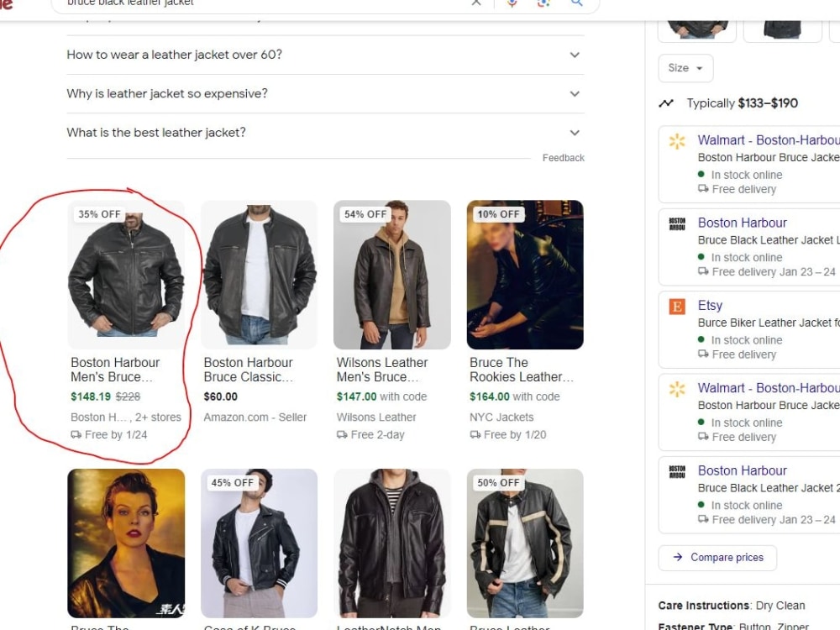The image size is (840, 630).
Task: Open 'Boston Harbour Bruce Classic...' product title
Action: (249, 370)
